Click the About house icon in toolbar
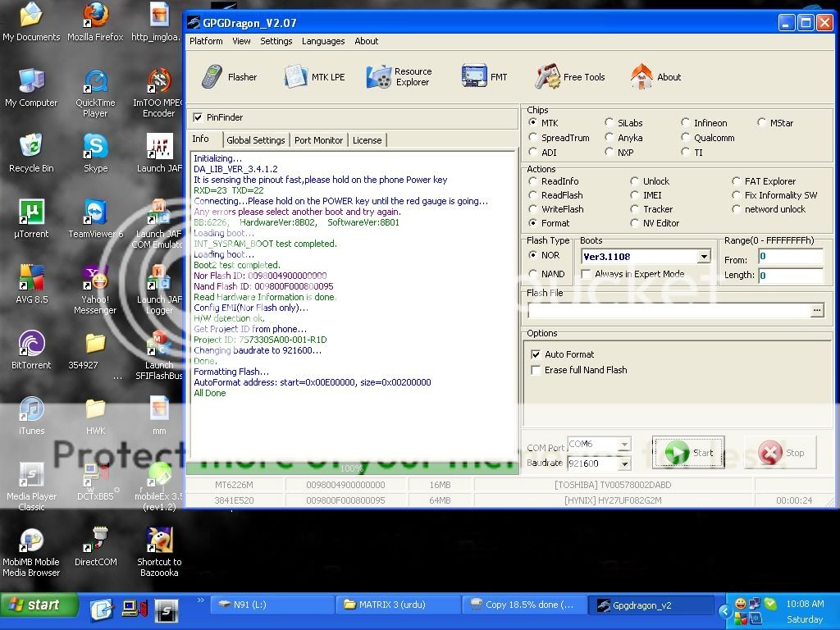This screenshot has width=840, height=630. pyautogui.click(x=641, y=76)
